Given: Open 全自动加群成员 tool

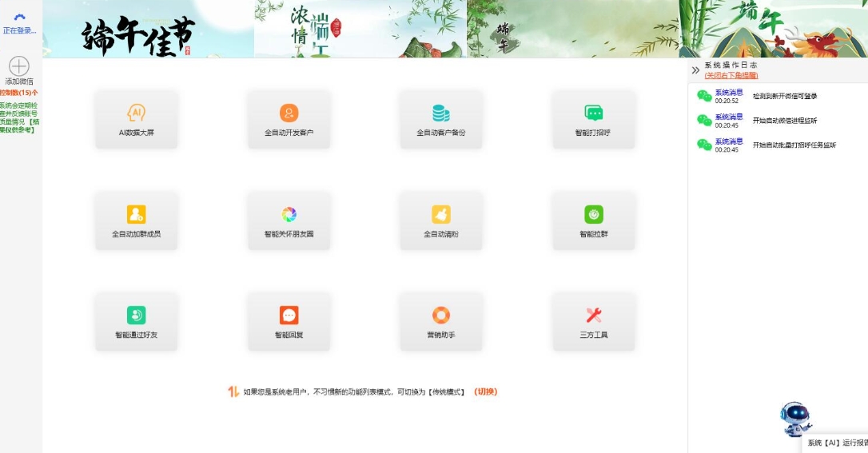Looking at the screenshot, I should [136, 221].
